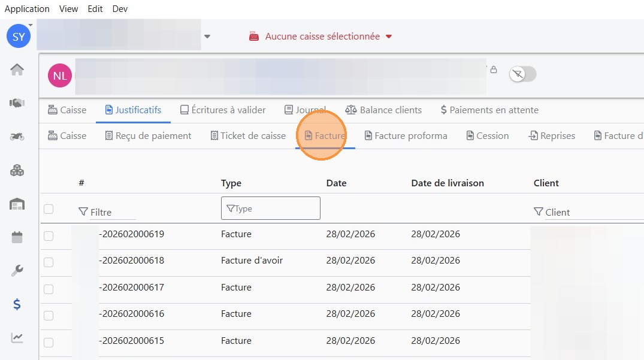Screen dimensions: 644x360
Task: Open the line chart statistics icon
Action: (17, 338)
